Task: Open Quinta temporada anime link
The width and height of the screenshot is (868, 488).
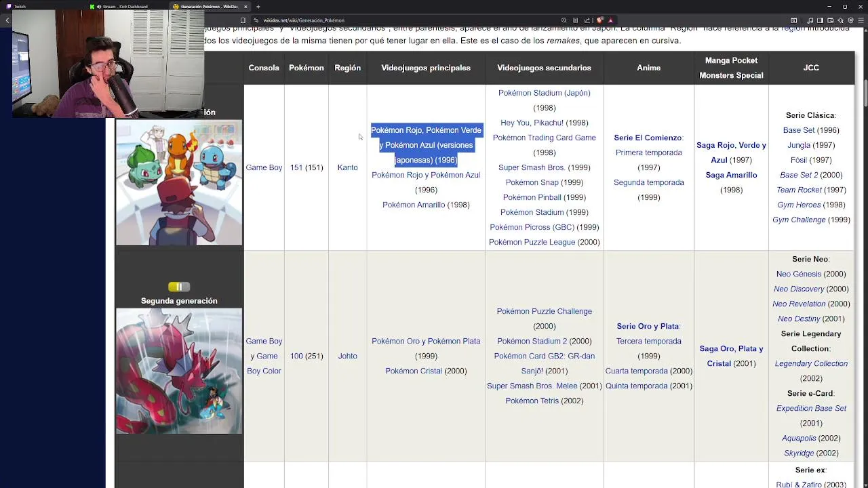Action: point(636,386)
